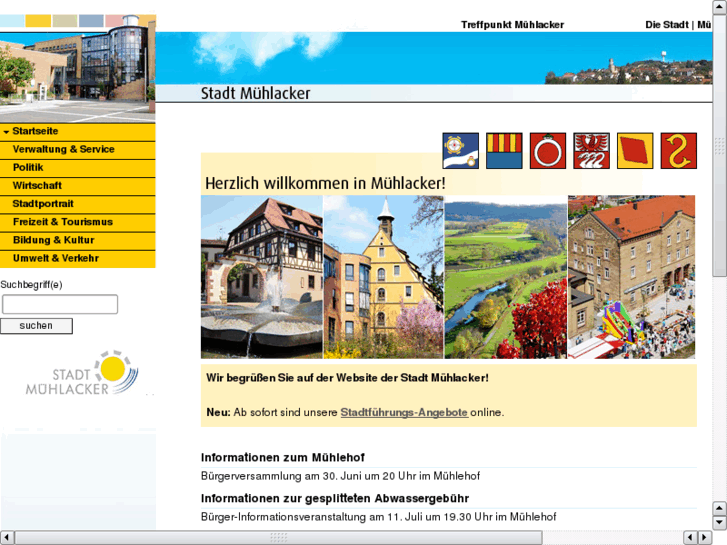Viewport: 727px width, 545px height.
Task: Click the Stadt Mühlacker banner title
Action: (x=255, y=93)
